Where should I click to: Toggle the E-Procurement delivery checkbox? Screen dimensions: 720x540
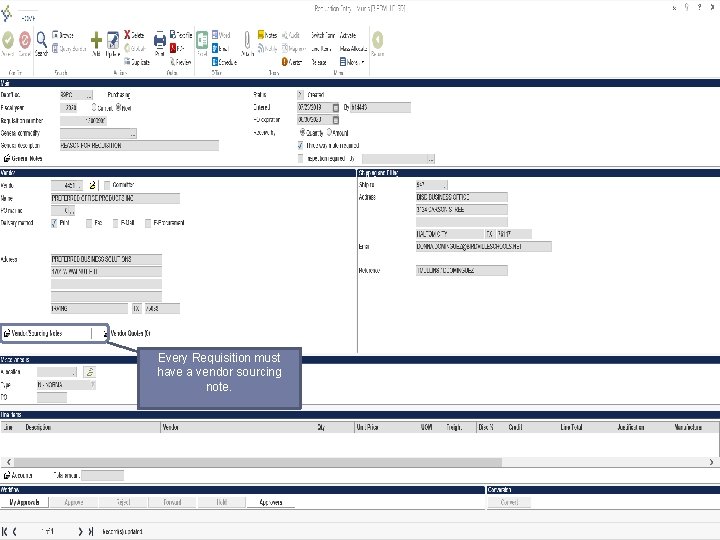coord(148,223)
